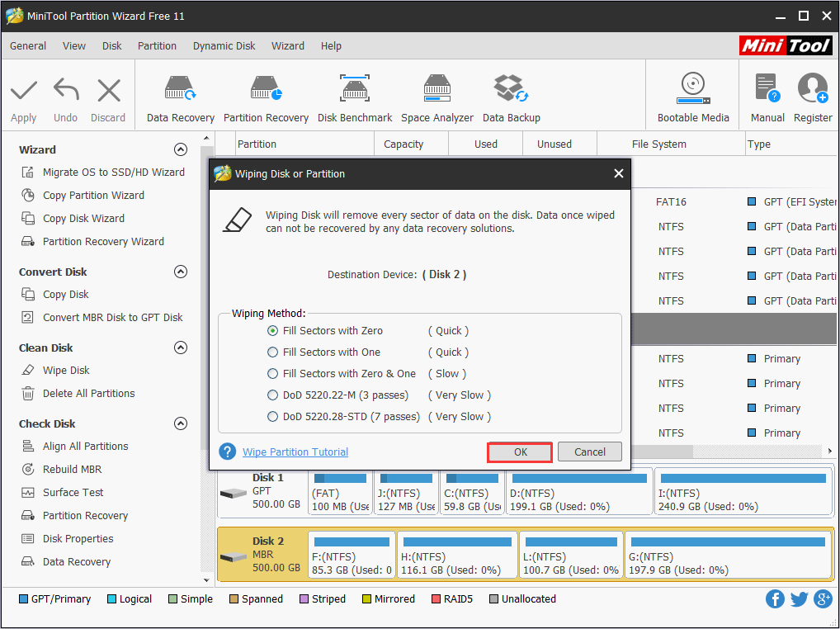
Task: Open the Disk menu
Action: click(x=112, y=46)
